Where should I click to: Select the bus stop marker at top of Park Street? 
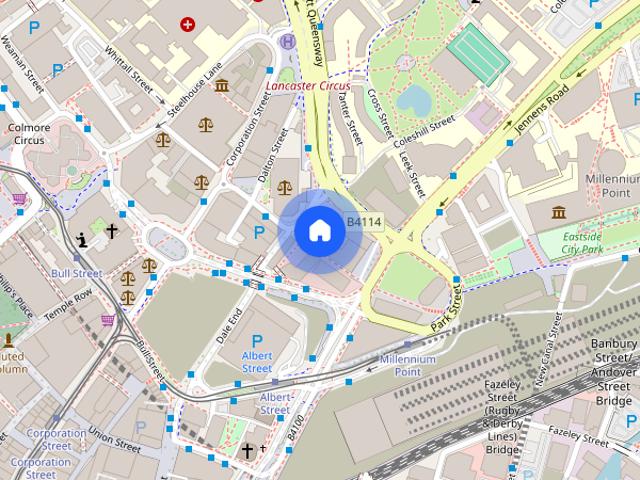tap(457, 280)
